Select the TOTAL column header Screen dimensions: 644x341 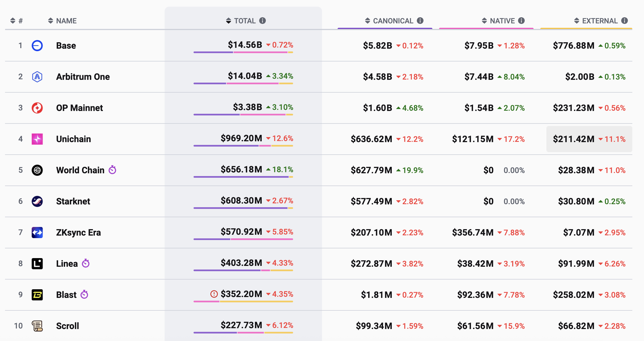(x=245, y=21)
